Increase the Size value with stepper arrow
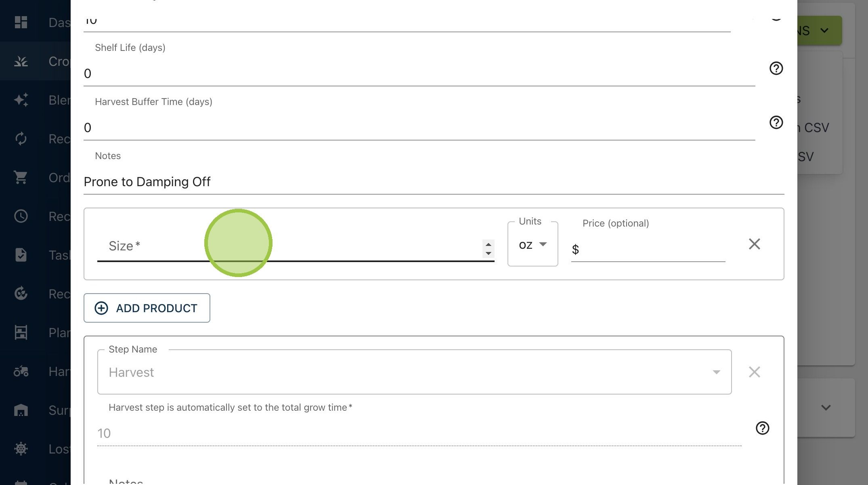Screen dimensions: 868x485 tap(488, 244)
